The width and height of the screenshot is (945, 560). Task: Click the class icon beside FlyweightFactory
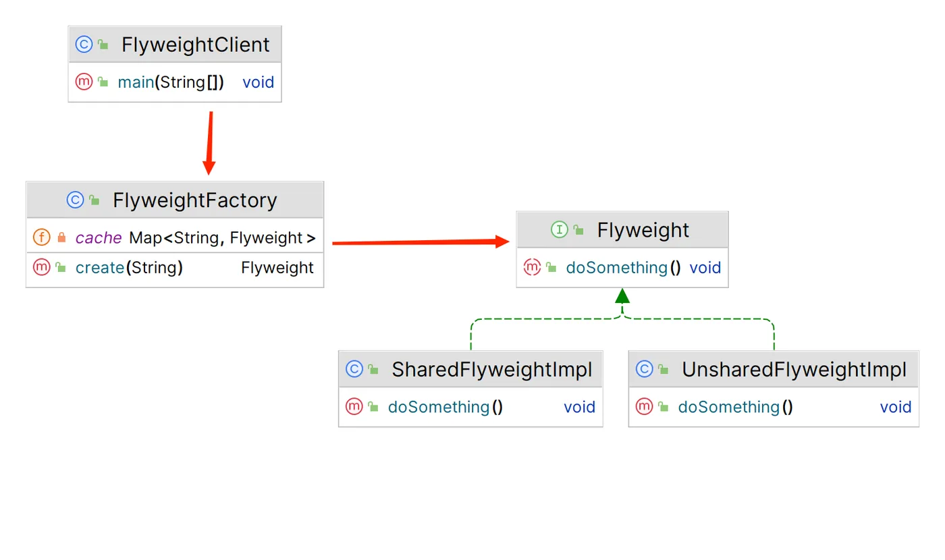pyautogui.click(x=75, y=200)
